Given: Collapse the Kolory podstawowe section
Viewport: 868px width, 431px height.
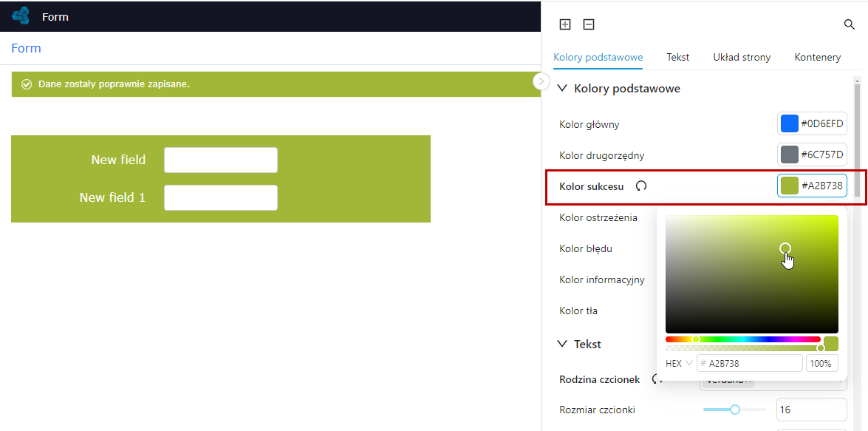Looking at the screenshot, I should coord(562,88).
